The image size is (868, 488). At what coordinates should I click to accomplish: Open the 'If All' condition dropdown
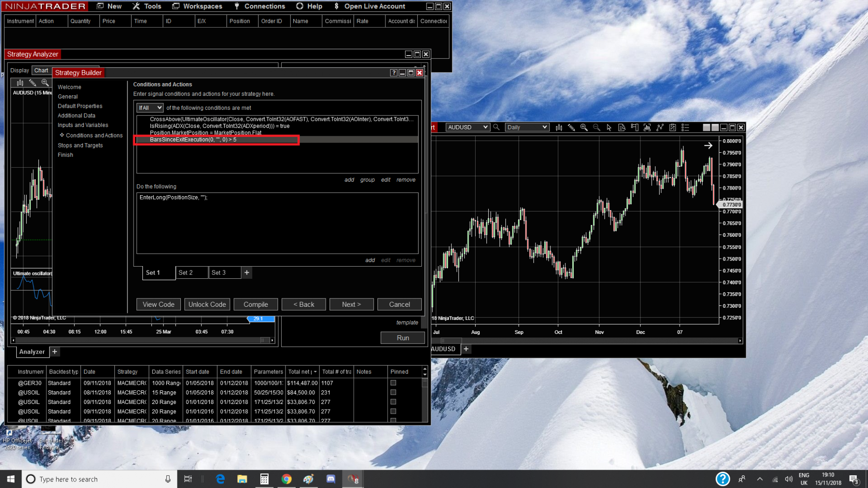click(150, 108)
